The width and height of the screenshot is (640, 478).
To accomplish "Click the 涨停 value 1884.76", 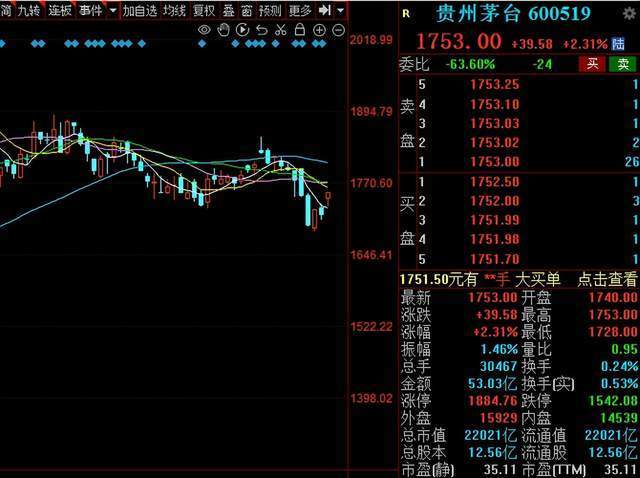I will click(x=492, y=401).
